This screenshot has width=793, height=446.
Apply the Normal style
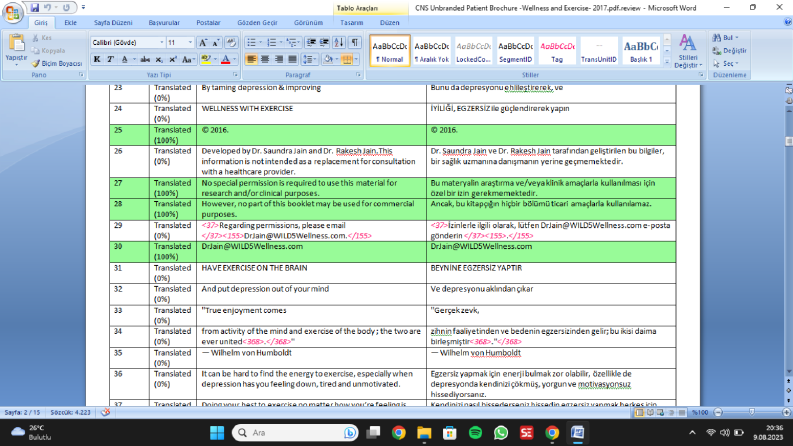tap(389, 51)
